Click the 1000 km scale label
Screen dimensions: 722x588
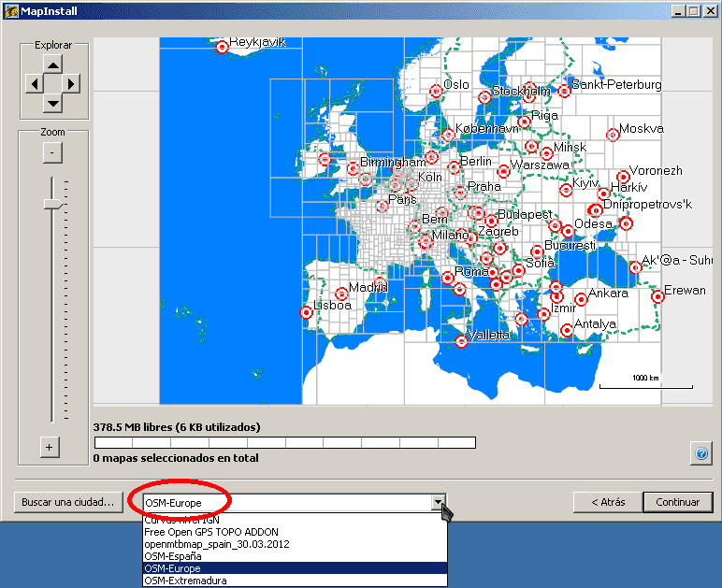[x=645, y=378]
